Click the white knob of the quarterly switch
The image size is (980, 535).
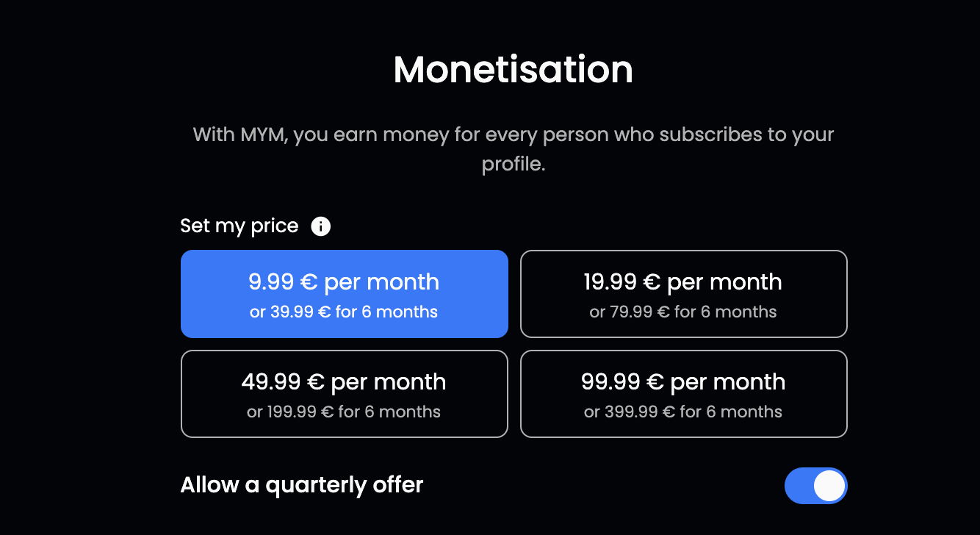[829, 486]
